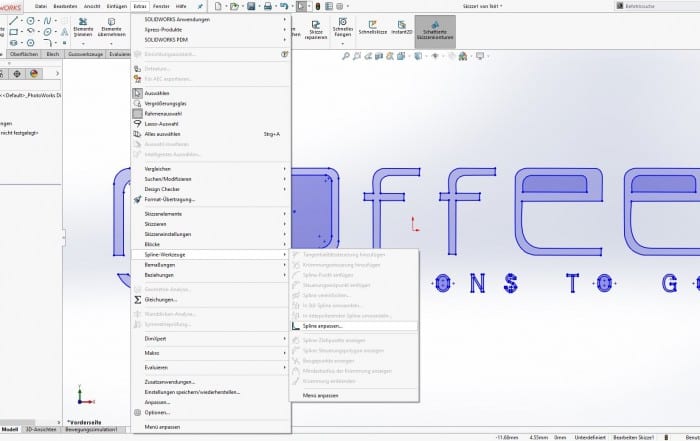Toggle Rahmenauswahl selection mode
This screenshot has width=700, height=441.
pos(211,114)
